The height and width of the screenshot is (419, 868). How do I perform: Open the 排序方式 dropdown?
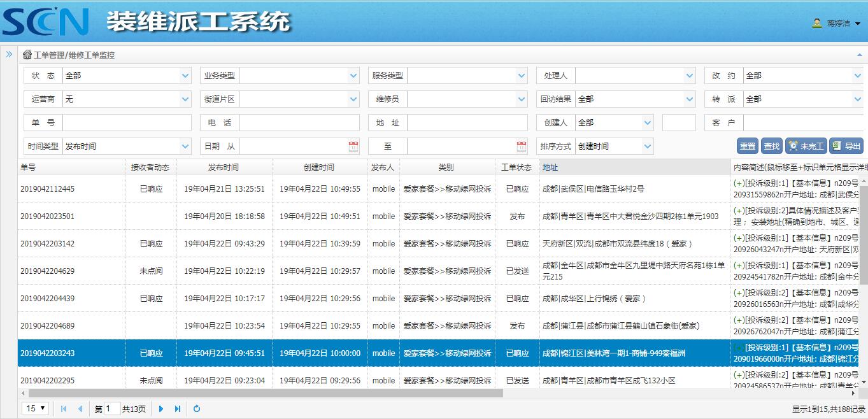point(648,146)
